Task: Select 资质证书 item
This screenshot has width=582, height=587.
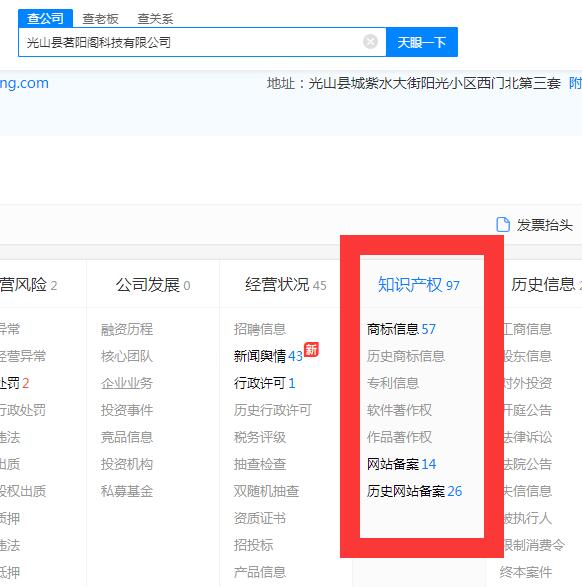Action: click(260, 518)
